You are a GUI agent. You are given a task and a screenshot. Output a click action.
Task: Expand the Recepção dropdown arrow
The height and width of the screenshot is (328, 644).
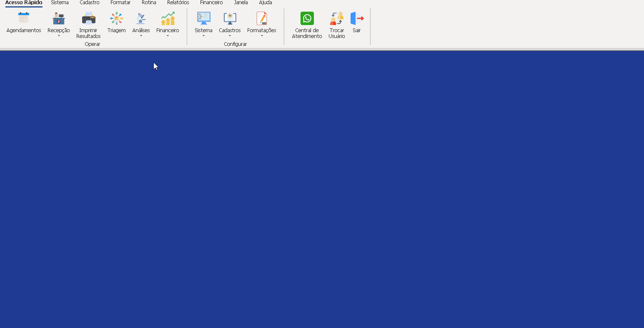pyautogui.click(x=59, y=36)
